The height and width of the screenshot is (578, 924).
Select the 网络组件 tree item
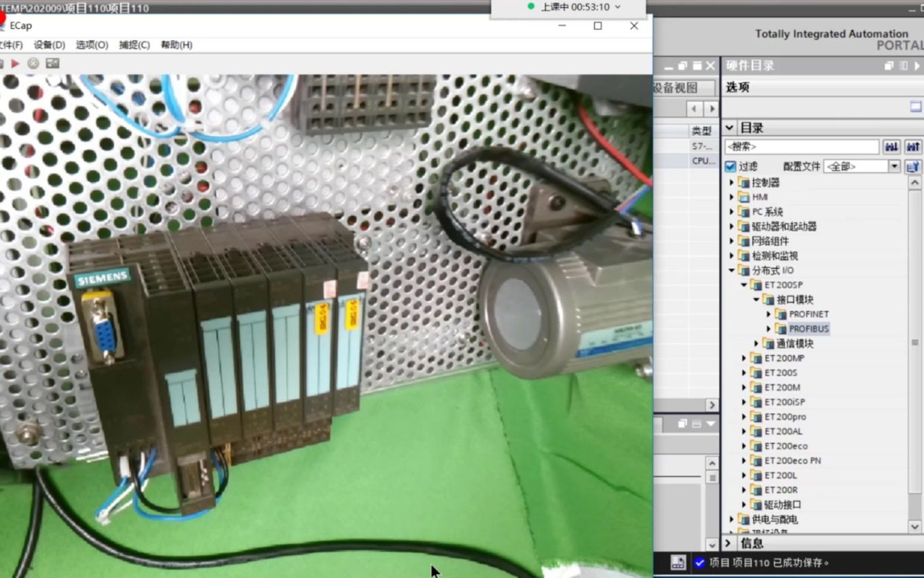click(x=770, y=241)
